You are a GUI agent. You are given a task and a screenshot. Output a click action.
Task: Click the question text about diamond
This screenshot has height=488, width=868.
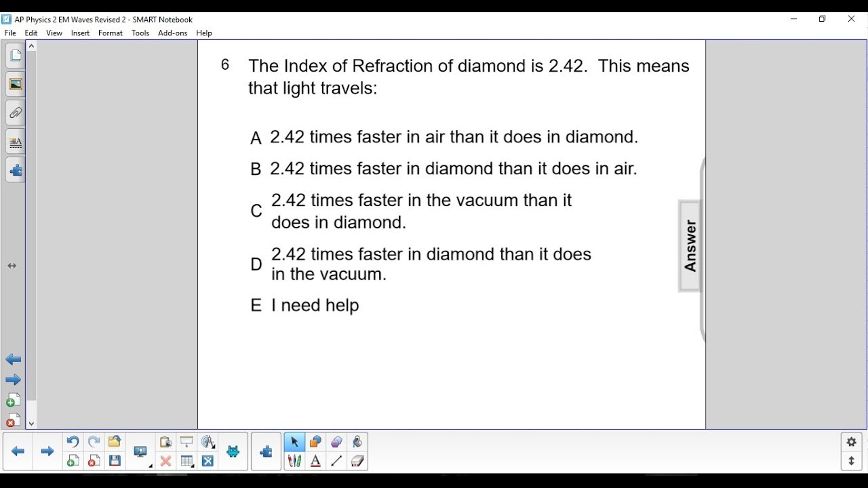(469, 77)
